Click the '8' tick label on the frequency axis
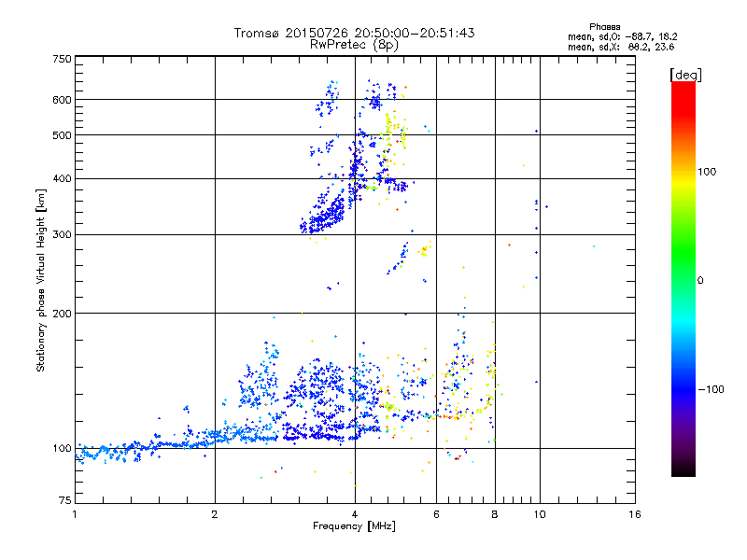This screenshot has width=747, height=560. 495,514
